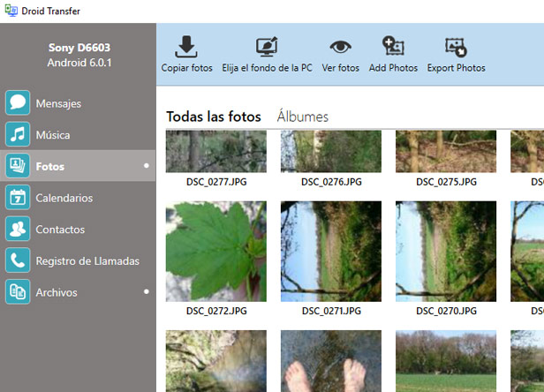The width and height of the screenshot is (544, 392).
Task: Click the Copiar fotos download icon
Action: pyautogui.click(x=186, y=48)
